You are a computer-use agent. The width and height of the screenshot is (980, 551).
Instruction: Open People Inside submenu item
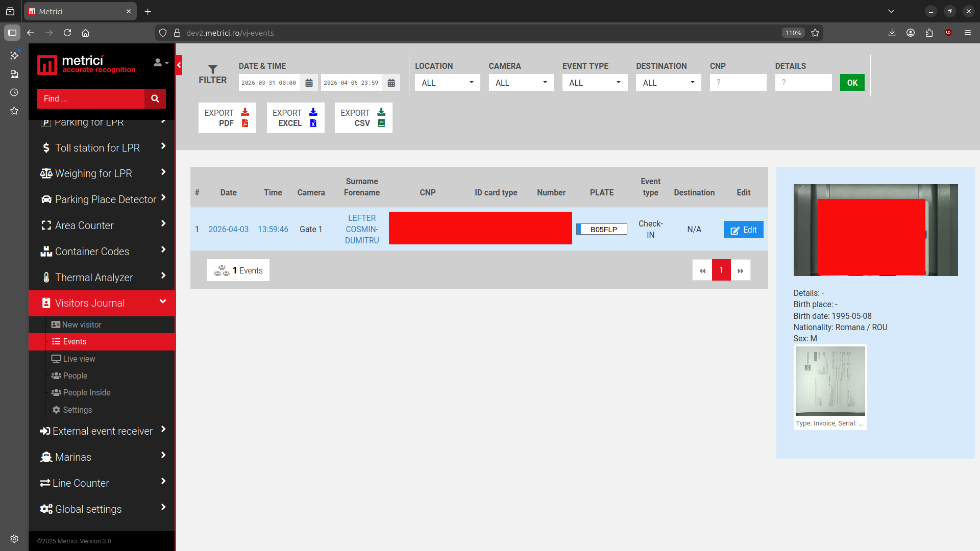click(102, 392)
